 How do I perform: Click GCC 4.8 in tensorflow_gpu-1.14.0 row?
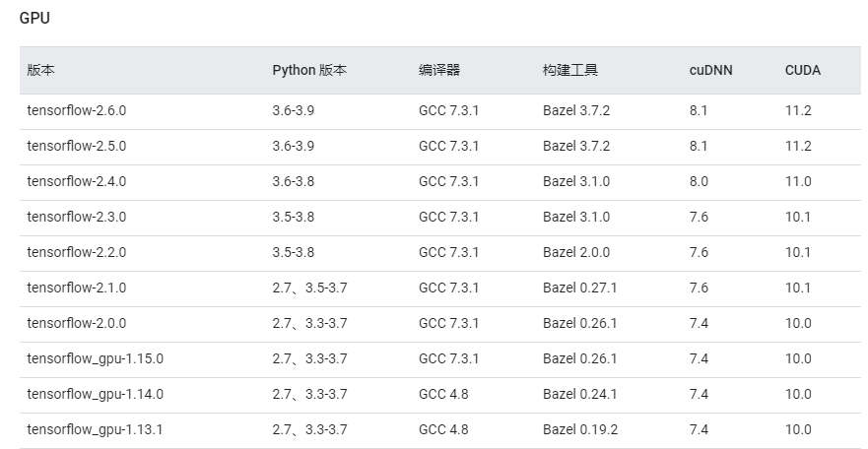443,394
